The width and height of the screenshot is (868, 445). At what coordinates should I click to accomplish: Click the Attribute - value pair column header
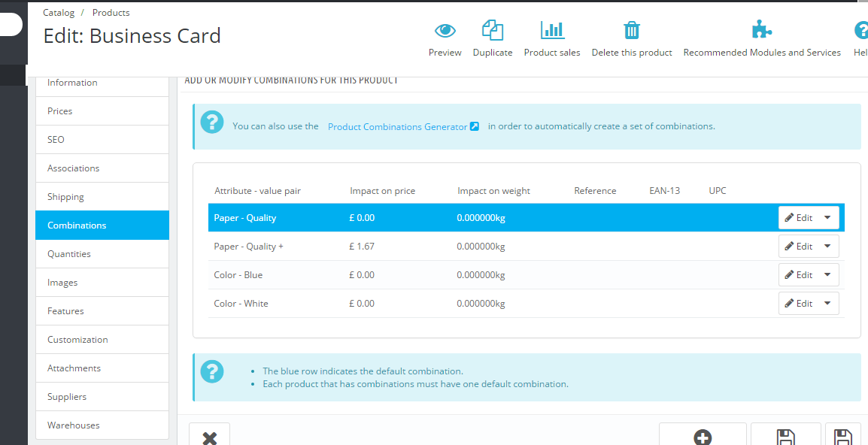257,191
